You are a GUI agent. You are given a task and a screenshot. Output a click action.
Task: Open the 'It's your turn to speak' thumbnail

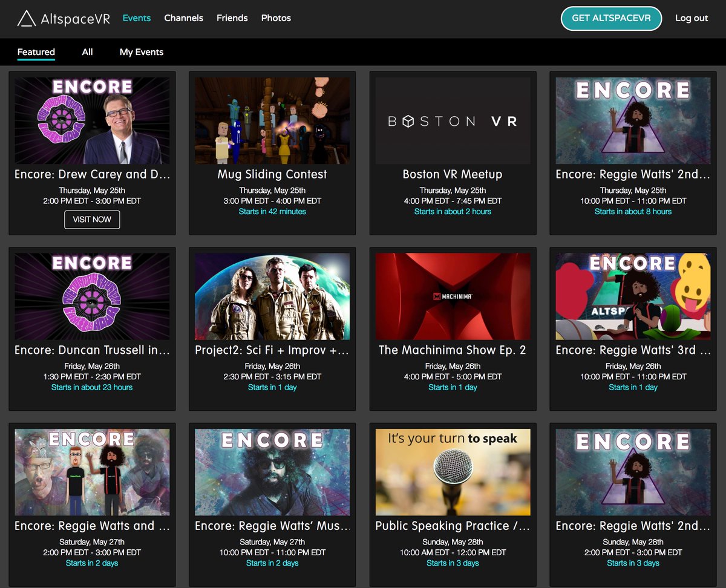click(453, 472)
